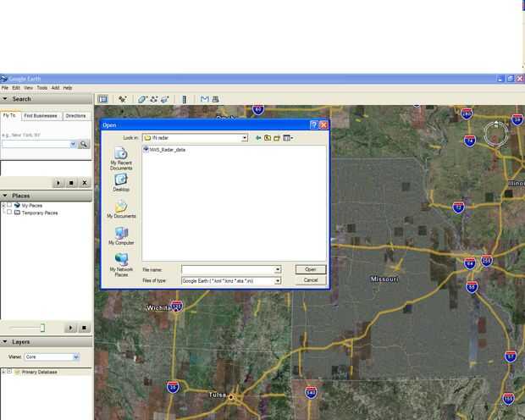Collapse the Search panel

pos(5,99)
